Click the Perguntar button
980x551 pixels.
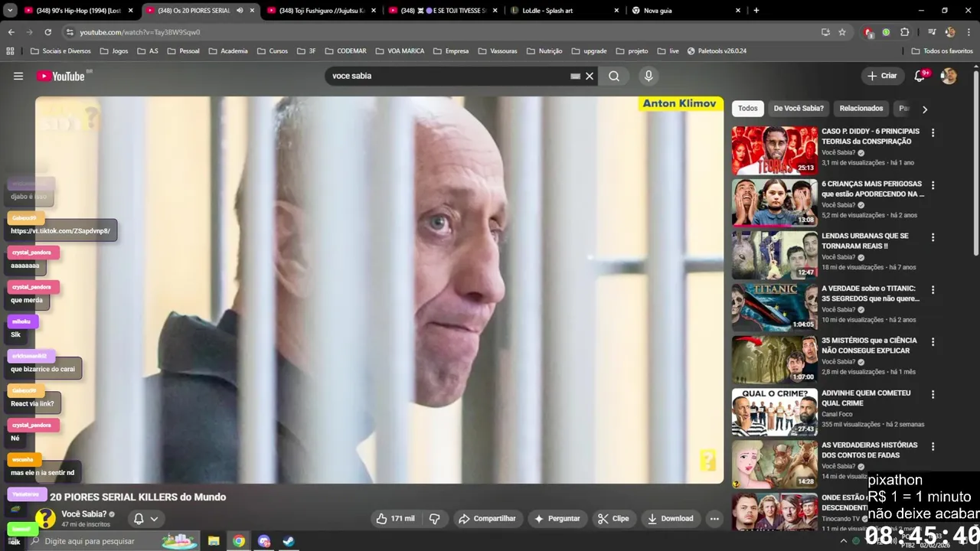[557, 518]
